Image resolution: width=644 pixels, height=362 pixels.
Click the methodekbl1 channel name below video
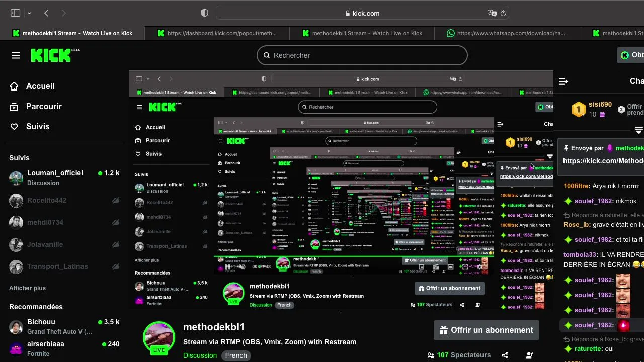click(x=214, y=327)
